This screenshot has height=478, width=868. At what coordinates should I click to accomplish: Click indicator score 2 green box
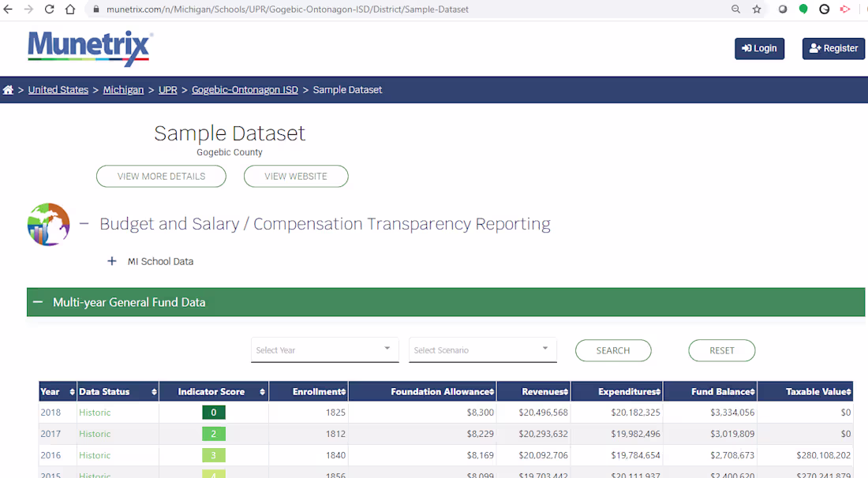point(214,434)
